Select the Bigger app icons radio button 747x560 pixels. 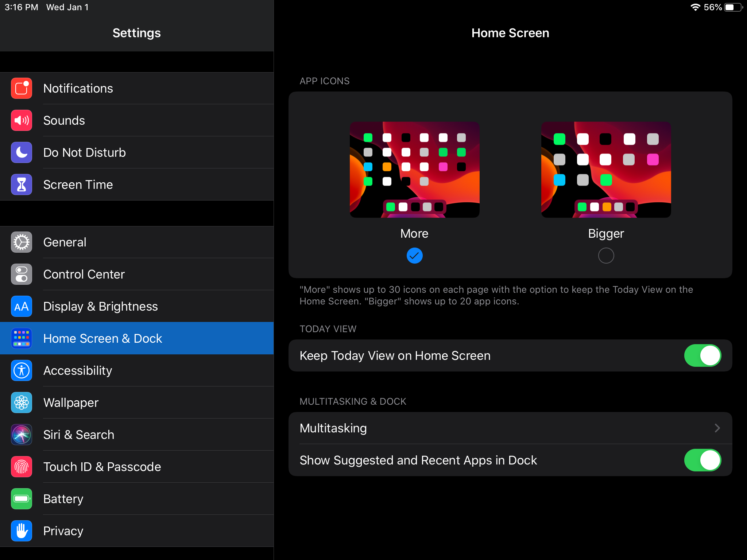(x=606, y=256)
